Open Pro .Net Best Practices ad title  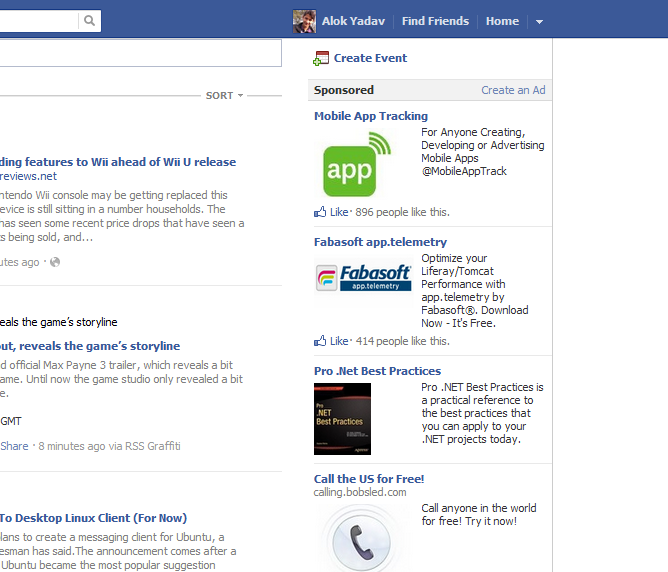(x=377, y=371)
